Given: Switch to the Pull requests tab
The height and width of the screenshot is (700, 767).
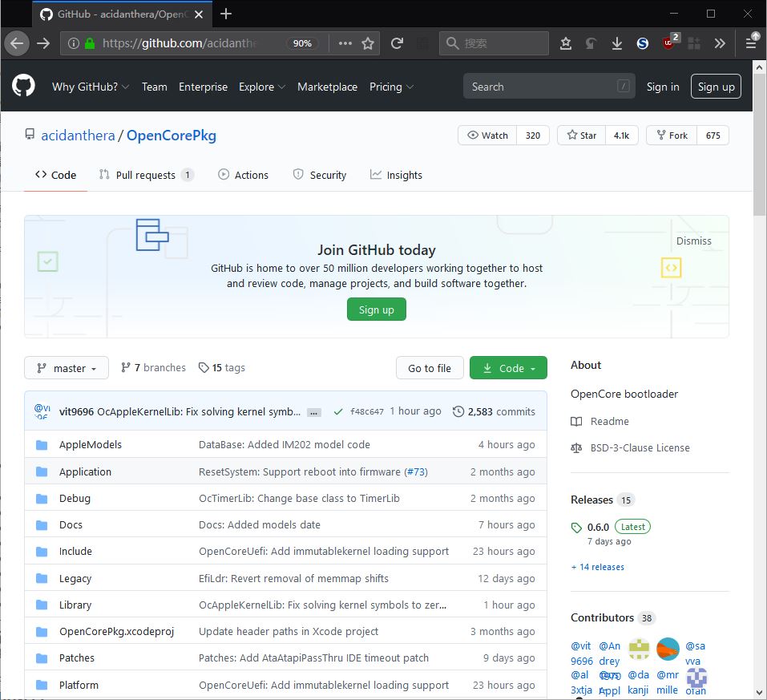Looking at the screenshot, I should 145,175.
